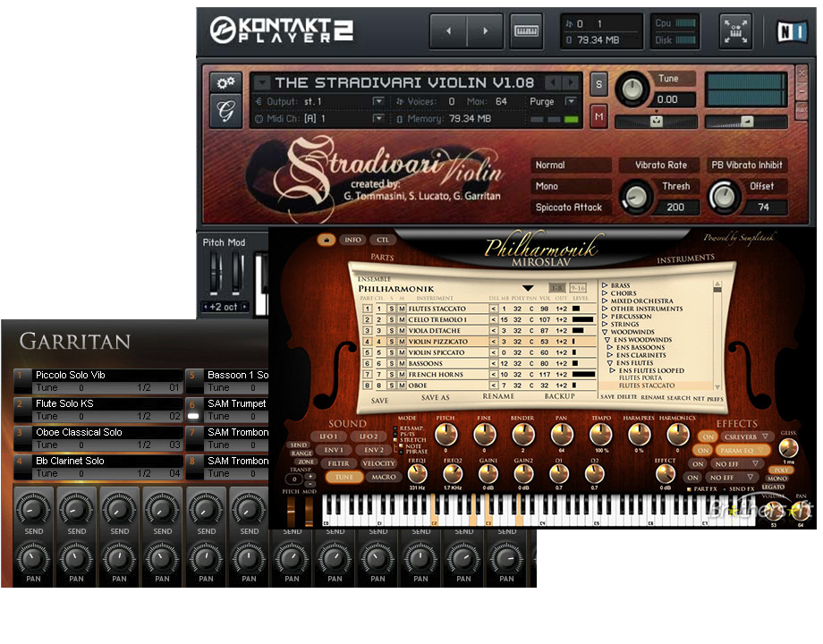Open the instrument menu arrow left of Stradivari title
Image resolution: width=823 pixels, height=644 pixels.
[262, 82]
